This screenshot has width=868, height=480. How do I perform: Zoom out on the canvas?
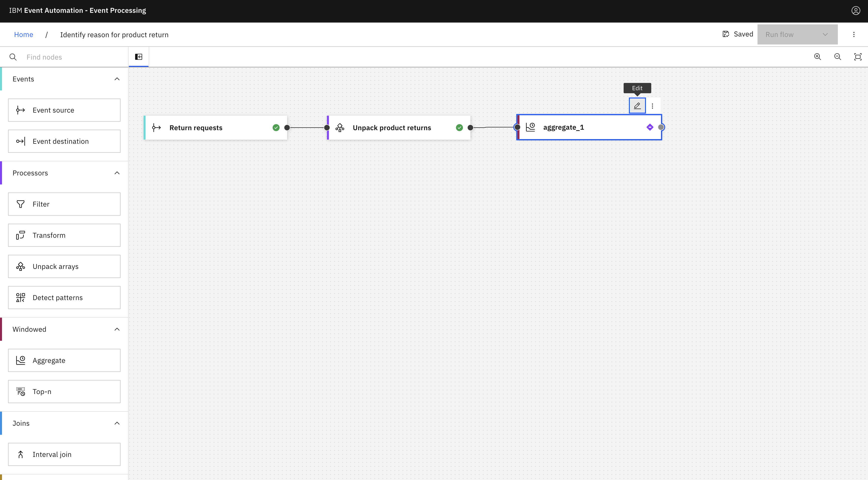click(x=837, y=57)
